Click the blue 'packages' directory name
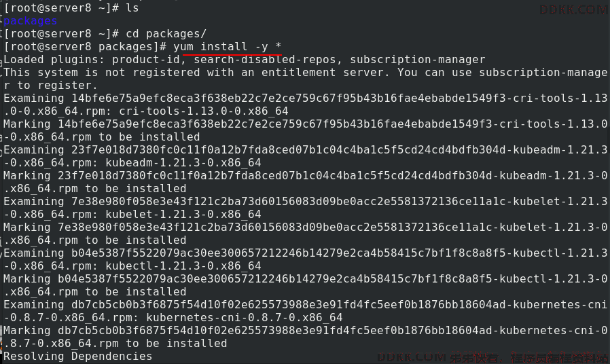Viewport: 610px width, 364px height. pyautogui.click(x=31, y=21)
